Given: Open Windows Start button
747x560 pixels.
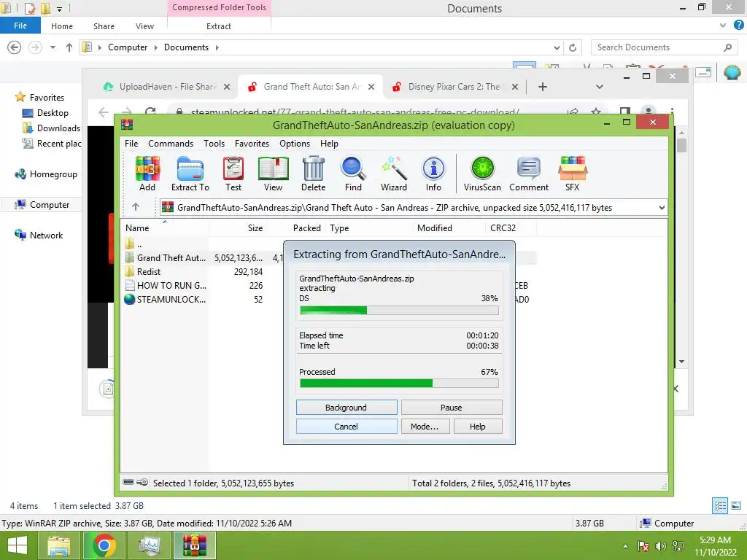Looking at the screenshot, I should click(x=18, y=545).
